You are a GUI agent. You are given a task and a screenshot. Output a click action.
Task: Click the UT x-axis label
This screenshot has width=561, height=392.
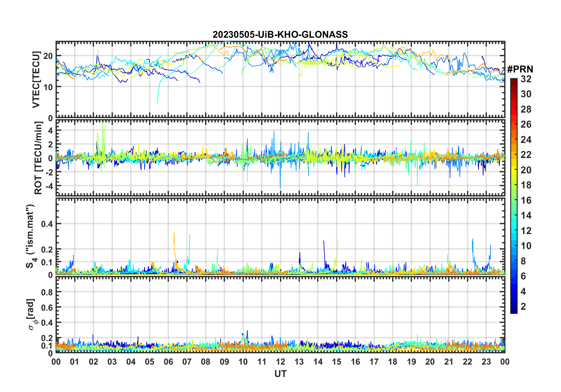point(280,374)
